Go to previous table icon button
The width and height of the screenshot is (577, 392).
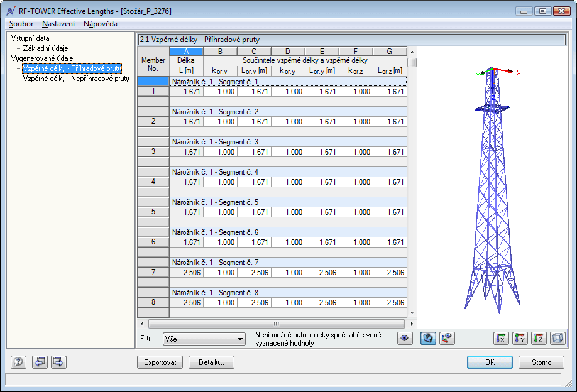point(40,362)
